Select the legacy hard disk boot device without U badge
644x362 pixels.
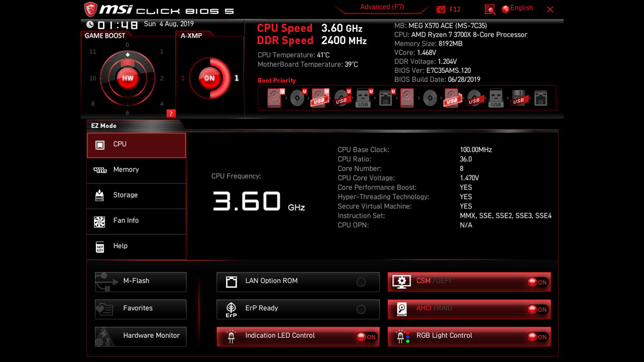407,98
